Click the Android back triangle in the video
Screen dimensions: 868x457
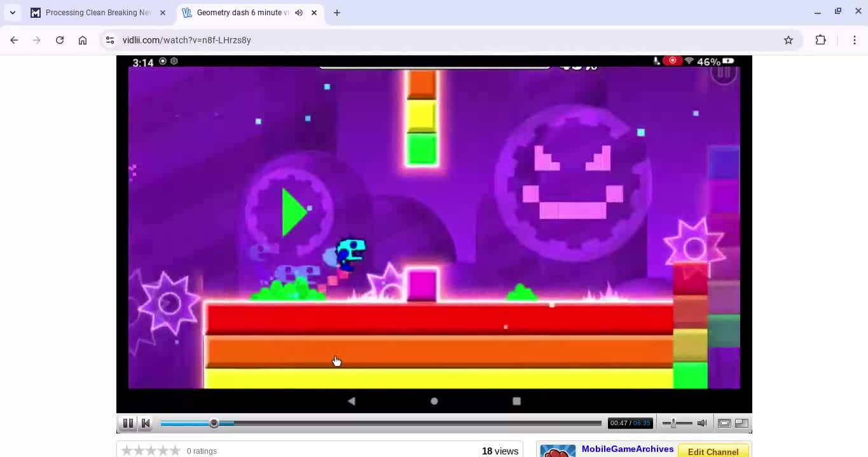[352, 401]
